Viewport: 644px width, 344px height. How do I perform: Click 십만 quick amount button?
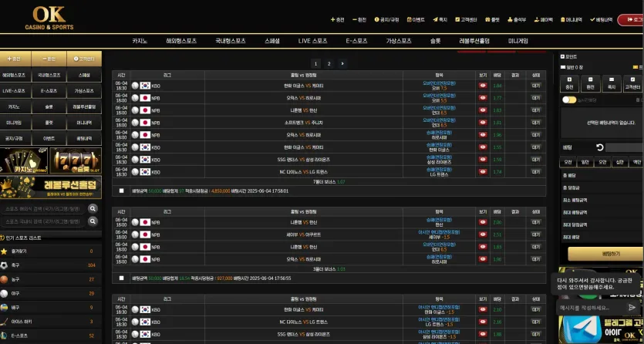619,162
